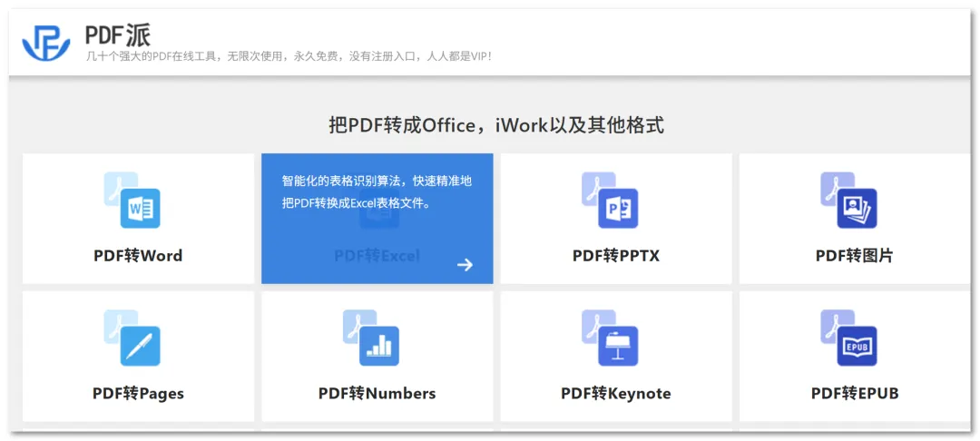Click the PDF派 logo icon
980x441 pixels.
[45, 43]
